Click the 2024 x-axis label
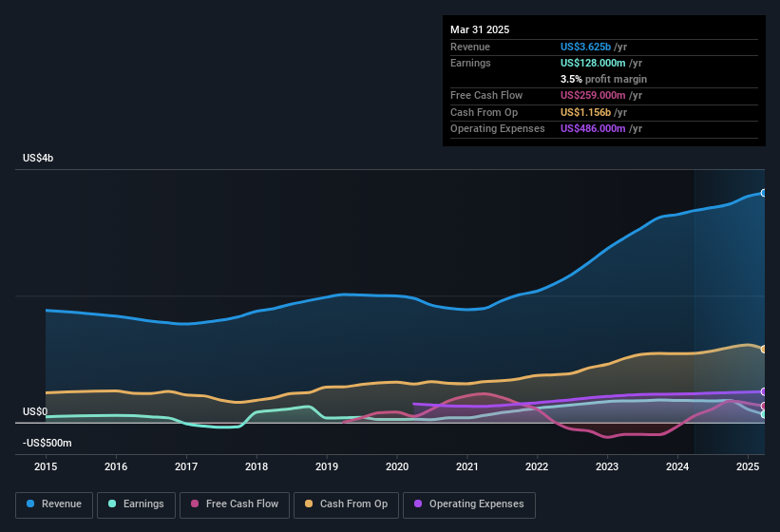The width and height of the screenshot is (780, 532). [677, 466]
